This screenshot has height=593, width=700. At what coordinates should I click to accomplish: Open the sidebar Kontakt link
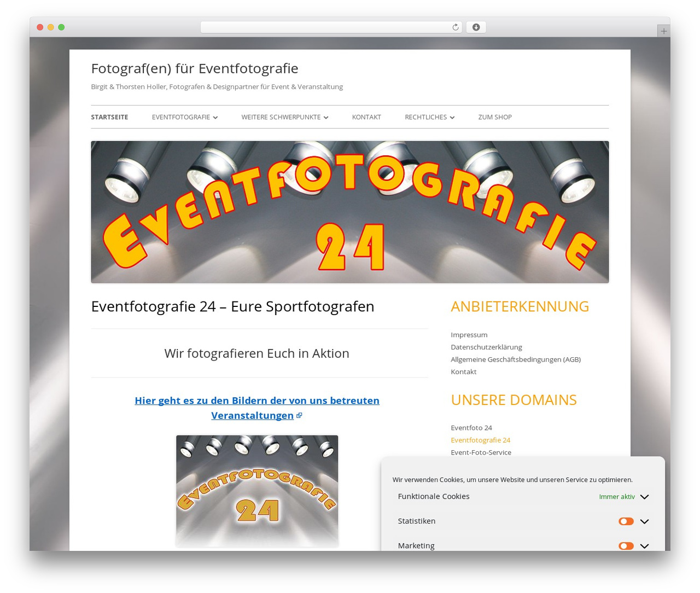(463, 371)
